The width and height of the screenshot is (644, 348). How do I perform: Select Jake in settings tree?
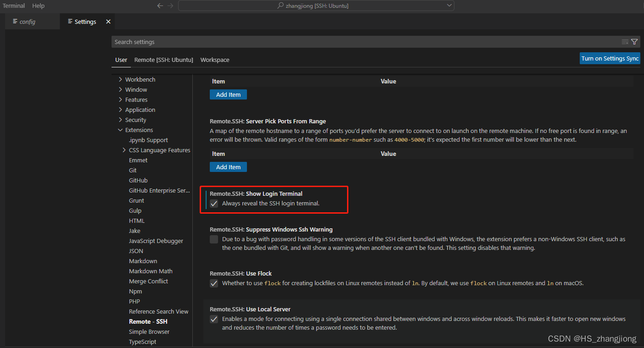click(x=134, y=231)
